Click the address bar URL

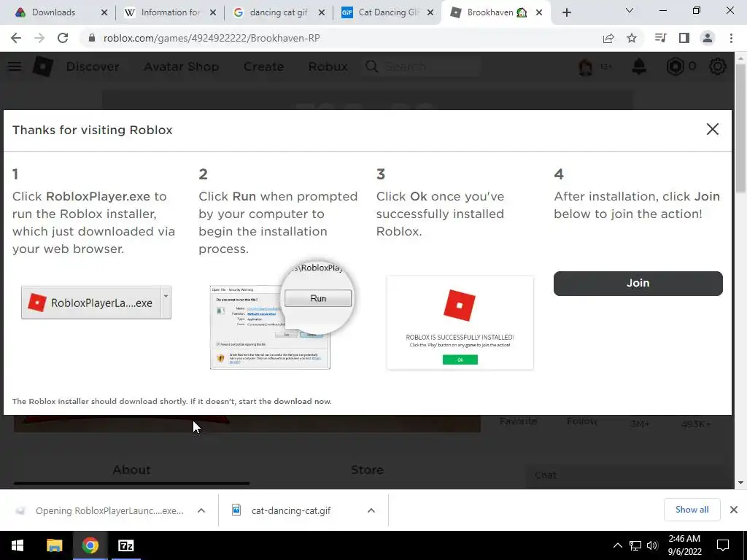pos(212,38)
